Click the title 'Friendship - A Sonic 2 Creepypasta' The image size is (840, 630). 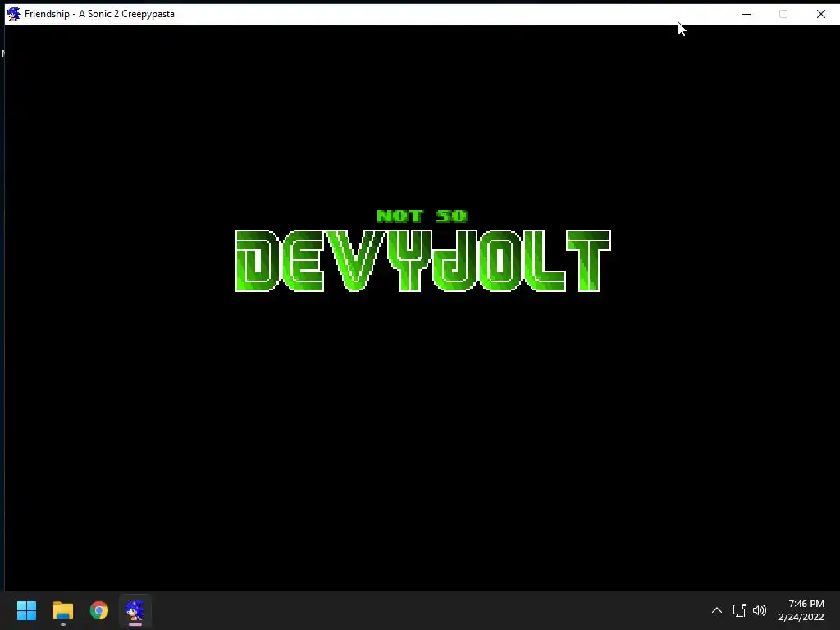tap(99, 14)
